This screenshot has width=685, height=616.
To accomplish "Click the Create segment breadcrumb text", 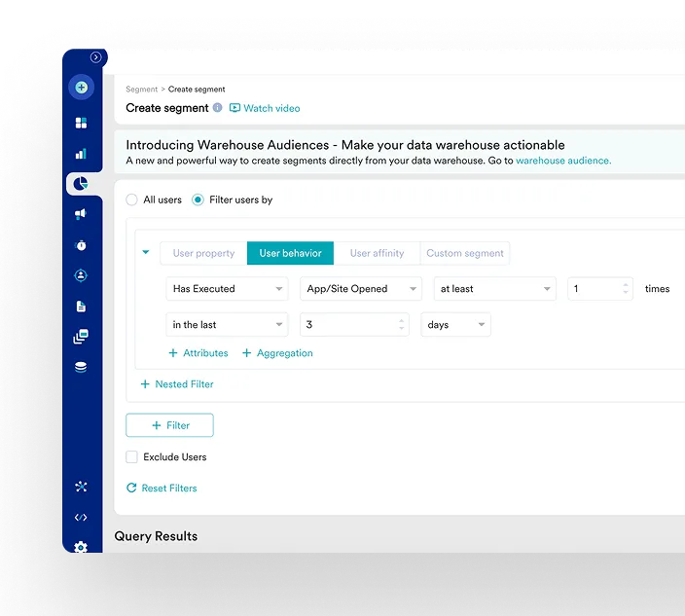I will [x=197, y=90].
